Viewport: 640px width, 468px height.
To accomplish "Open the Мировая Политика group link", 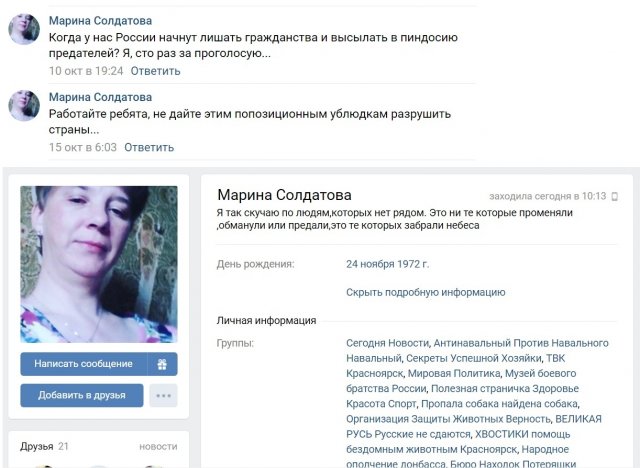I will click(454, 373).
